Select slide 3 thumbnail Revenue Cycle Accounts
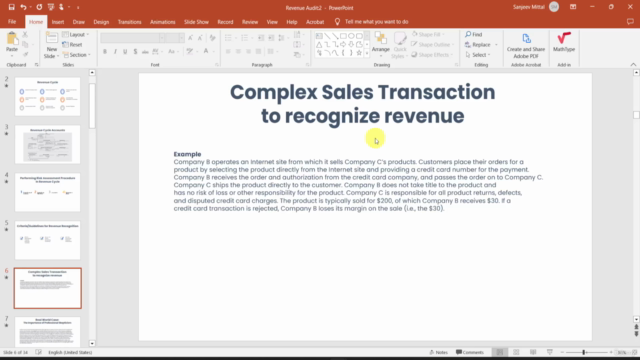Screen dimensions: 640x360 tap(48, 144)
